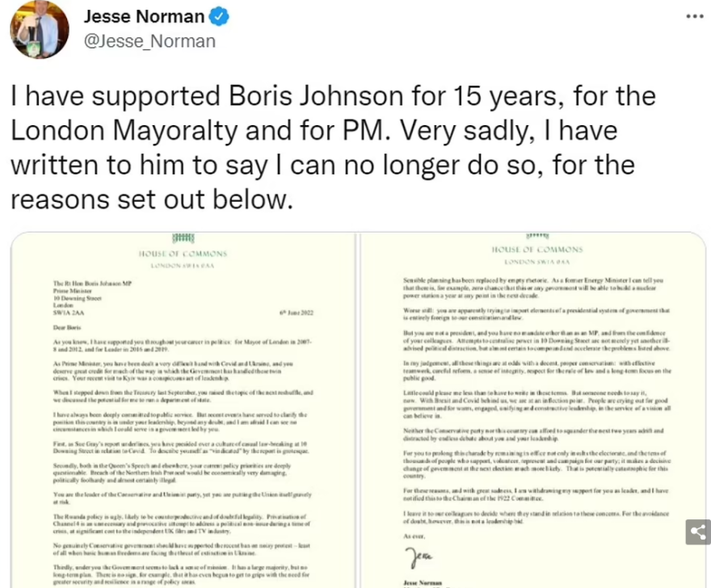The width and height of the screenshot is (711, 588).
Task: Click 'HOUSE OF COMMONS' heading on left letter
Action: 183,252
